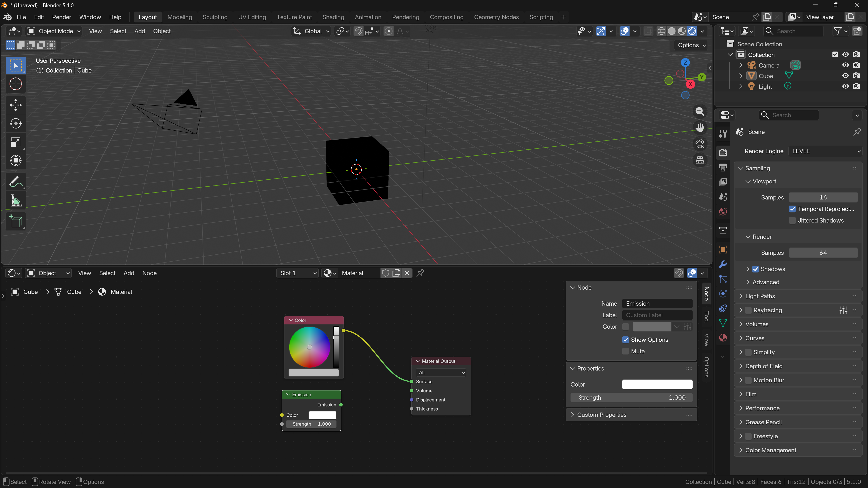Open the Object Data properties tab icon
The image size is (868, 488).
tap(723, 323)
